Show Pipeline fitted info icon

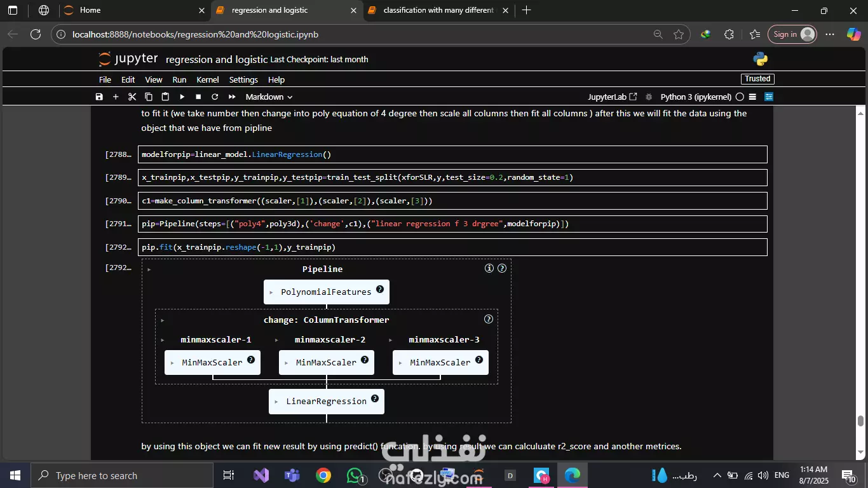(489, 268)
